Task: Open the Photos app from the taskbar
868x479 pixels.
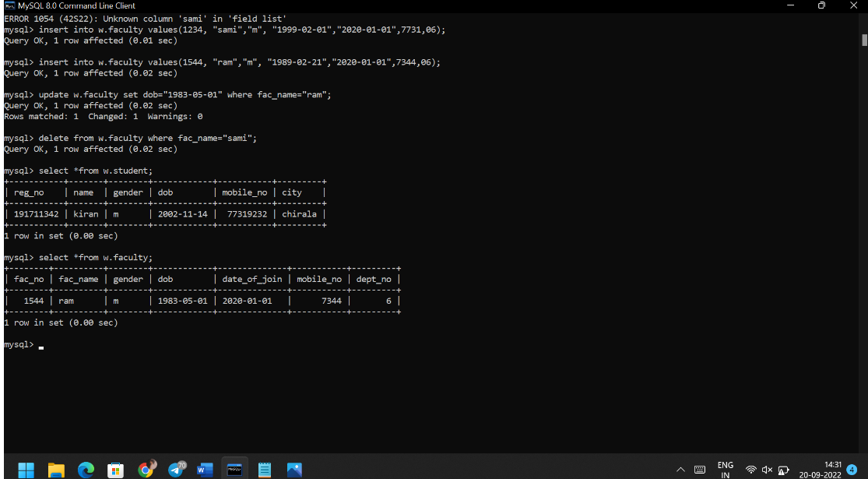Action: click(x=294, y=469)
